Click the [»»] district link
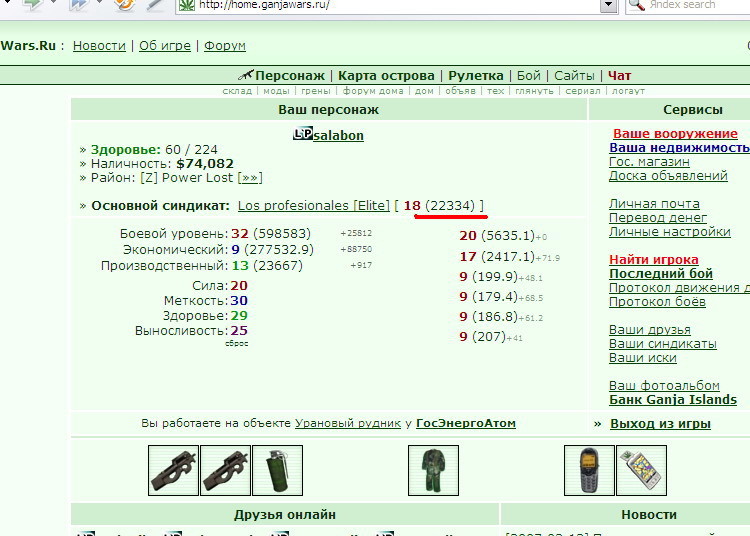 (250, 178)
